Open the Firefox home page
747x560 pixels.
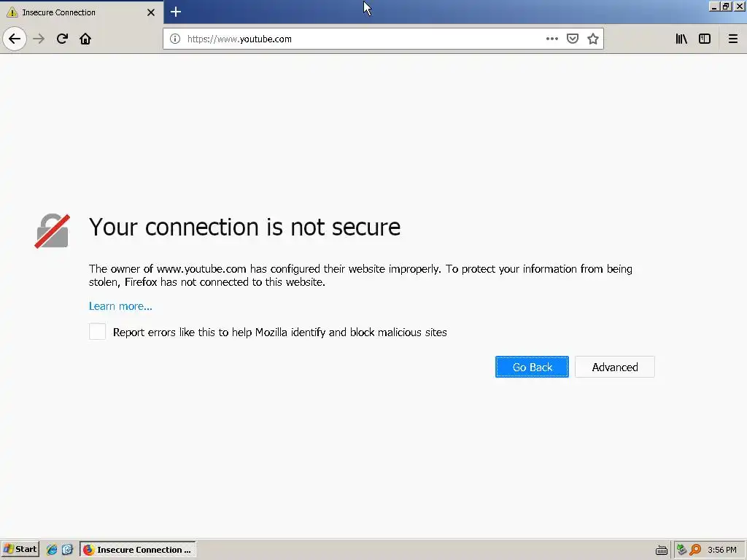85,39
